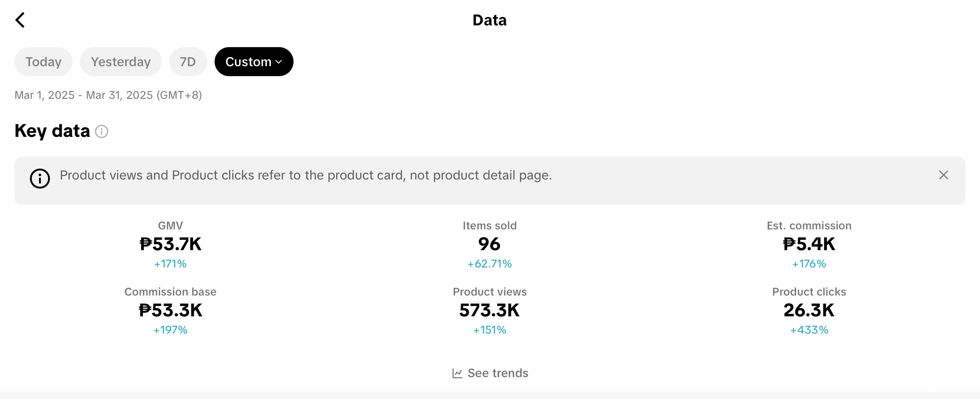
Task: Click the Key data heading
Action: pos(52,131)
